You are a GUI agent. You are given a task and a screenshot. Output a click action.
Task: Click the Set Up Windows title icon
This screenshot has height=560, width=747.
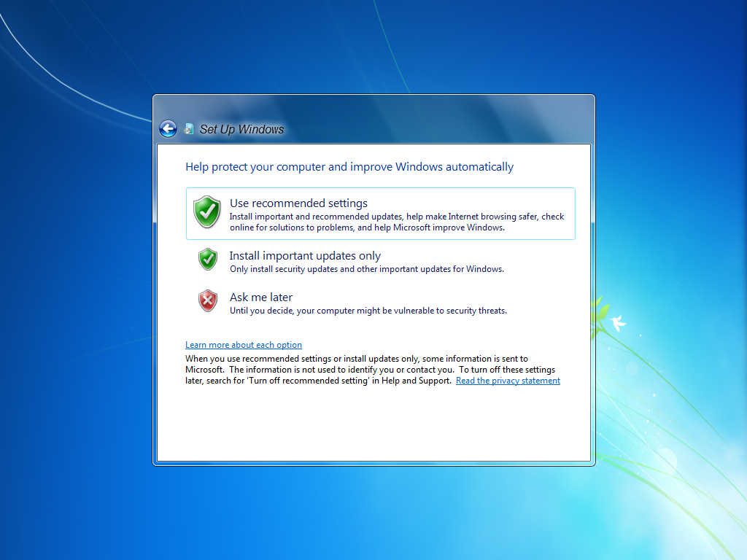click(189, 128)
